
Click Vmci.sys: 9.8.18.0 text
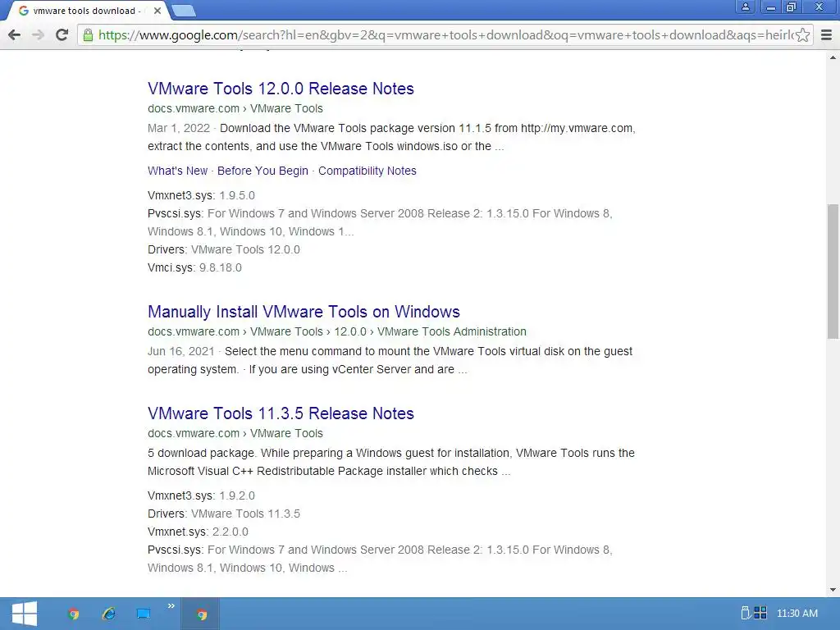(194, 268)
